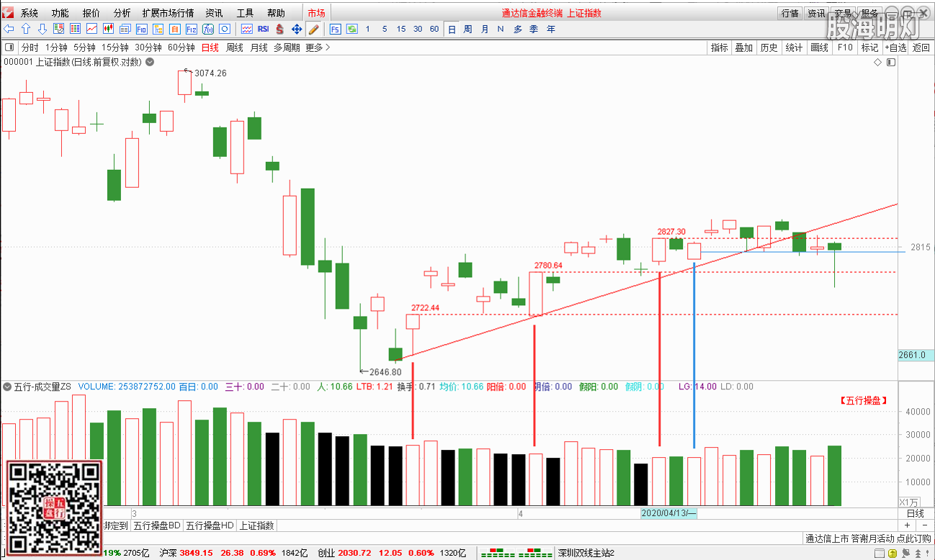Click the candlestick chart toolbar icon
The image size is (935, 560).
[x=109, y=30]
